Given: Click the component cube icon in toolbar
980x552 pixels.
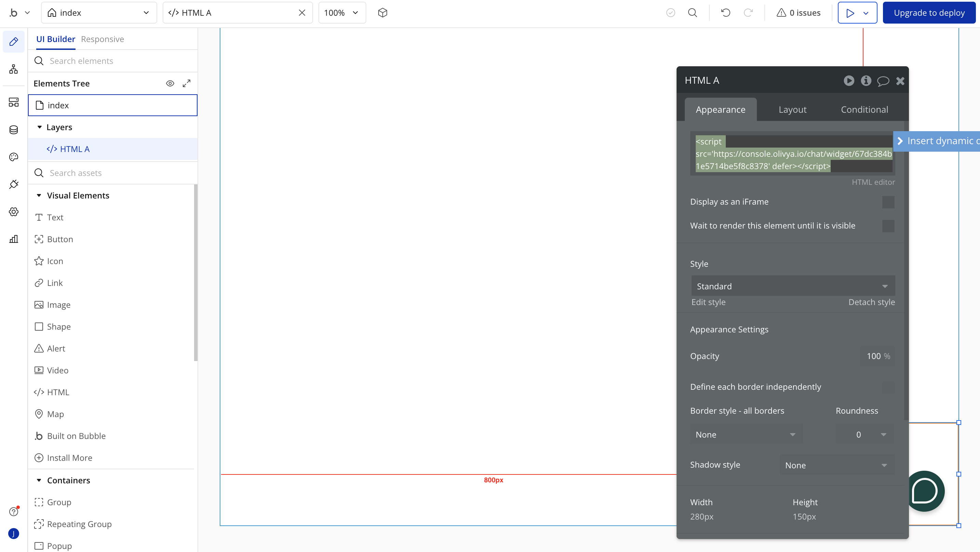Looking at the screenshot, I should 382,13.
